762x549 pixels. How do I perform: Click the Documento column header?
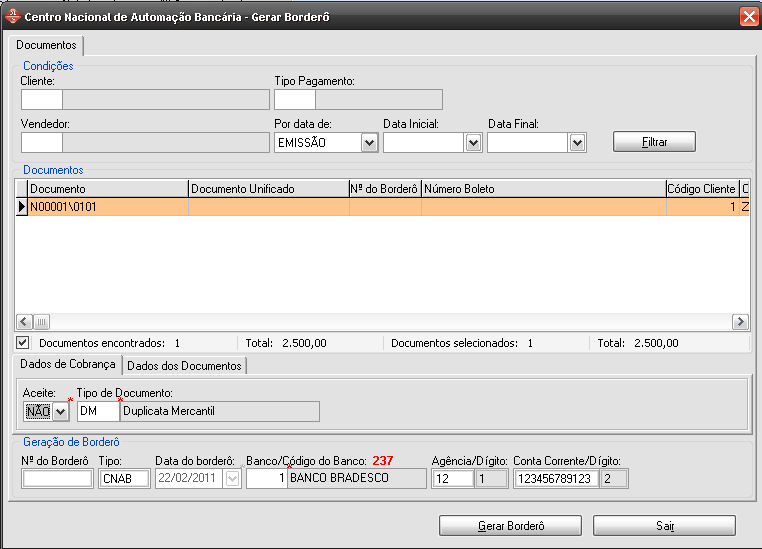click(108, 189)
